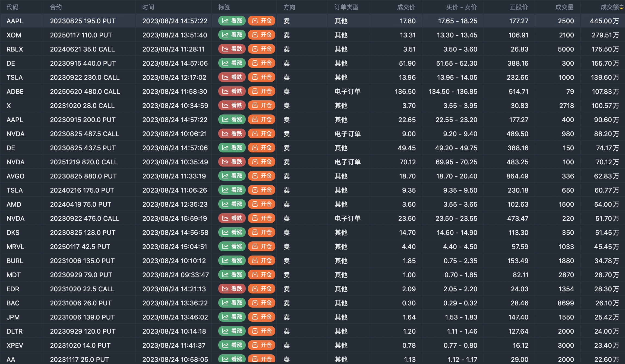625x364 pixels.
Task: Click 电子订单 in NVDA 487.5 CALL row
Action: (348, 134)
